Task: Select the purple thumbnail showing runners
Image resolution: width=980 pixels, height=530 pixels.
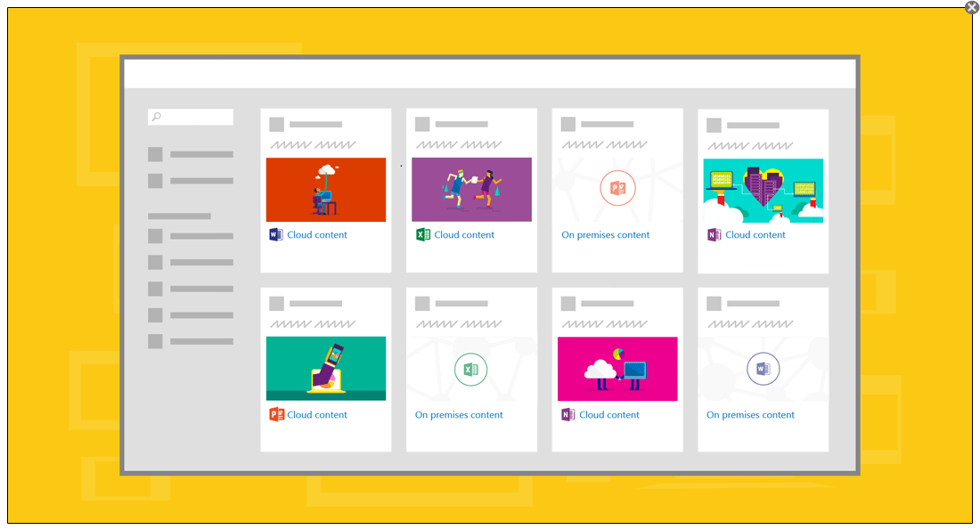Action: [472, 190]
